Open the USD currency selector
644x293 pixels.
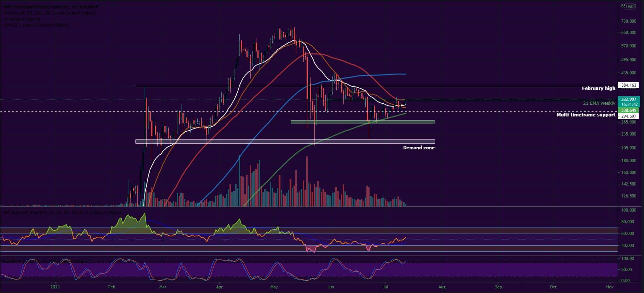[630, 6]
